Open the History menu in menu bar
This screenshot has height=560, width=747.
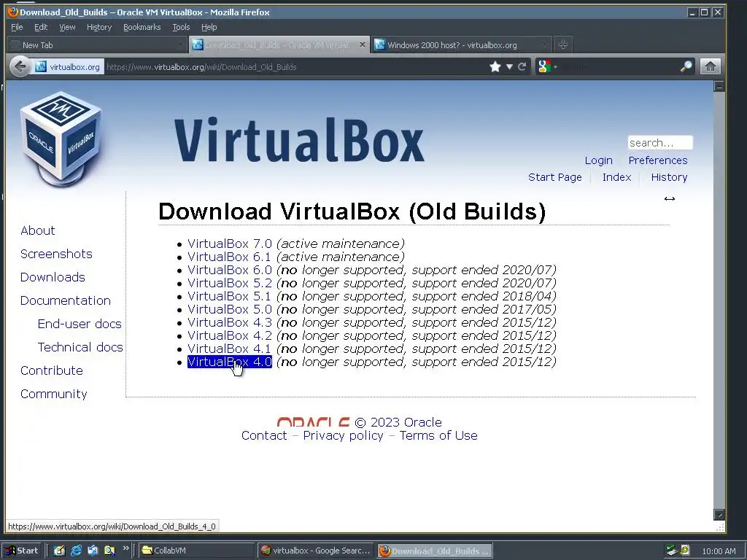[99, 27]
